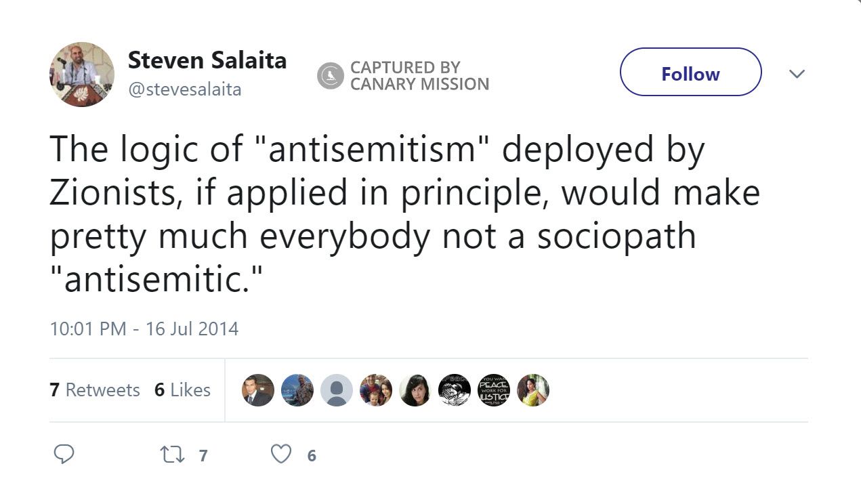Like the tweet with the heart icon

coord(280,455)
